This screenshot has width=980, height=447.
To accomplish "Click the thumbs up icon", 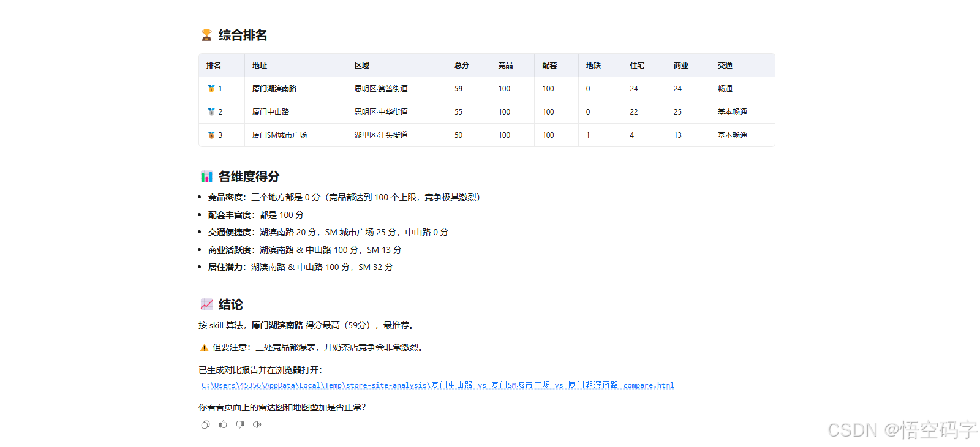I will [x=223, y=424].
